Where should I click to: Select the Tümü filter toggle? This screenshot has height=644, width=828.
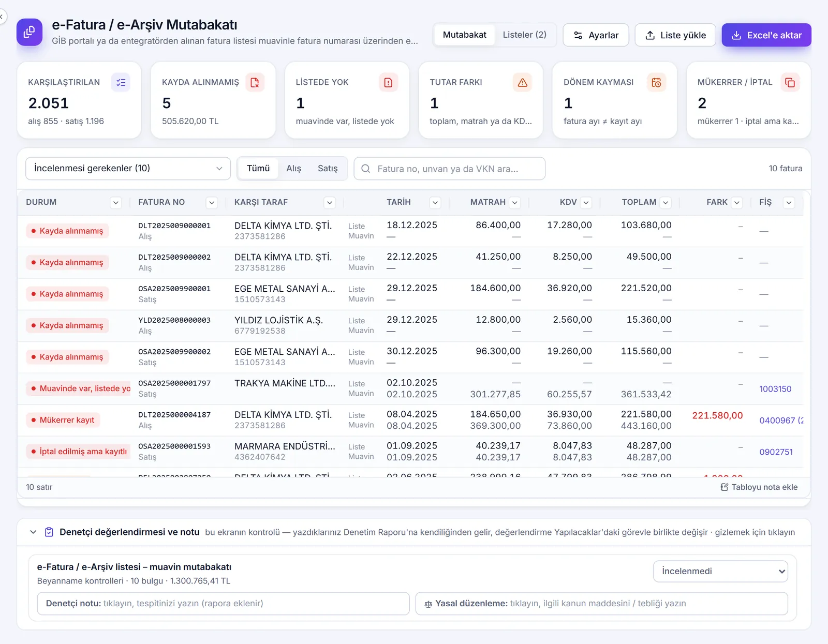tap(258, 169)
